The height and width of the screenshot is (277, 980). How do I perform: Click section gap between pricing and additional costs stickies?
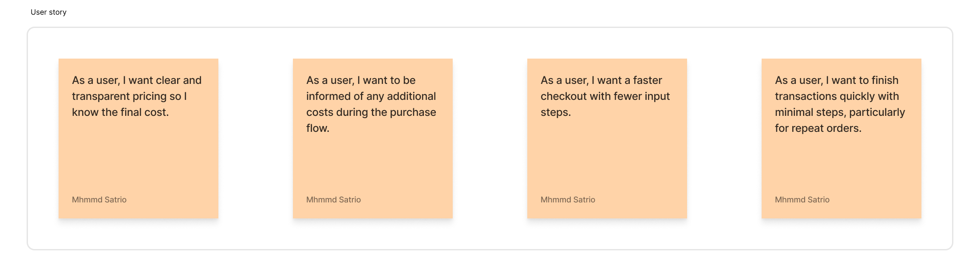(256, 138)
